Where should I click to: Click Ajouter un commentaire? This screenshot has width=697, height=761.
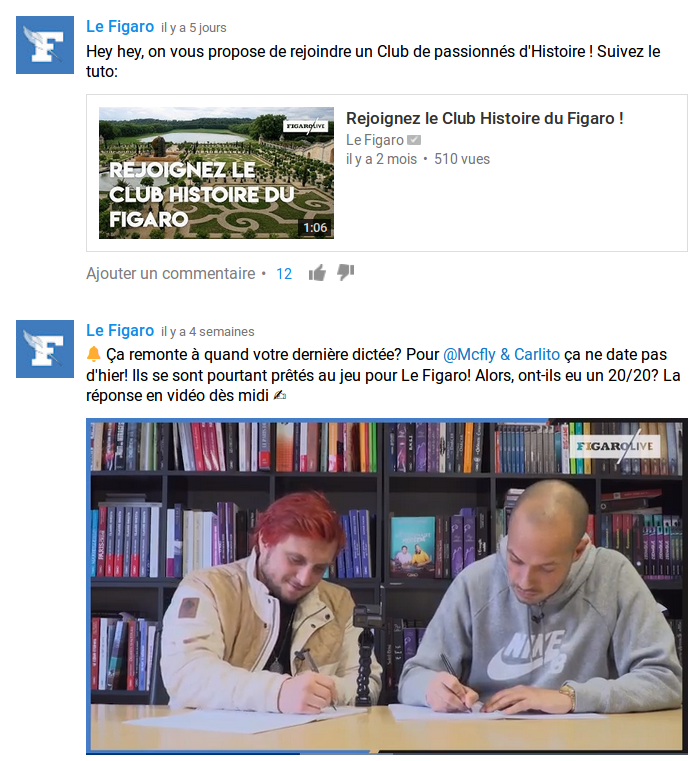tap(170, 274)
